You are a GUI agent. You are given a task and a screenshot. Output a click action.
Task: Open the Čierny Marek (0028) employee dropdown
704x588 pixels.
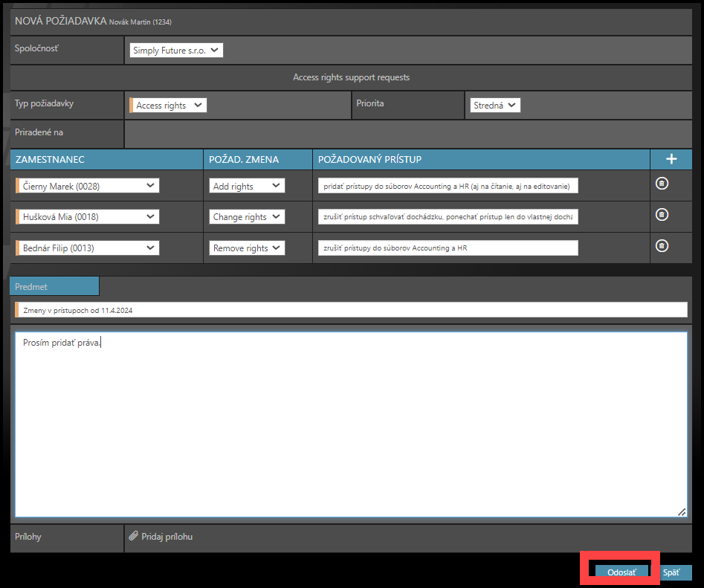click(88, 186)
